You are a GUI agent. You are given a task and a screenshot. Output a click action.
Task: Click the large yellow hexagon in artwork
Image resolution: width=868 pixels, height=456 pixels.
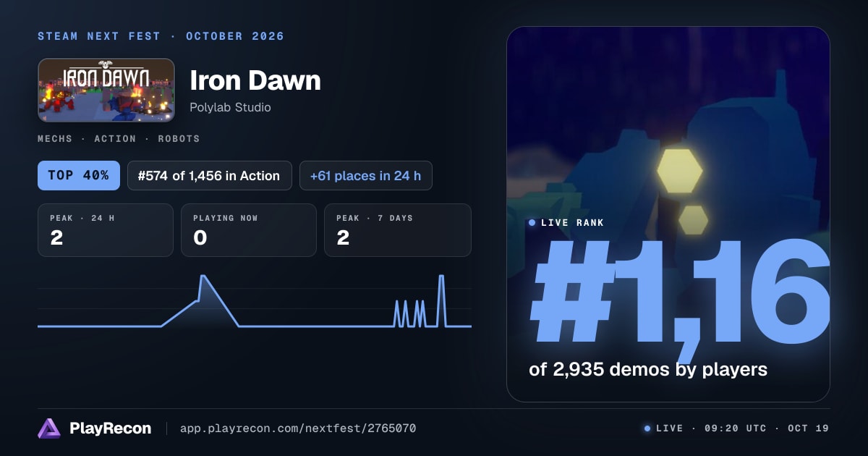coord(681,171)
